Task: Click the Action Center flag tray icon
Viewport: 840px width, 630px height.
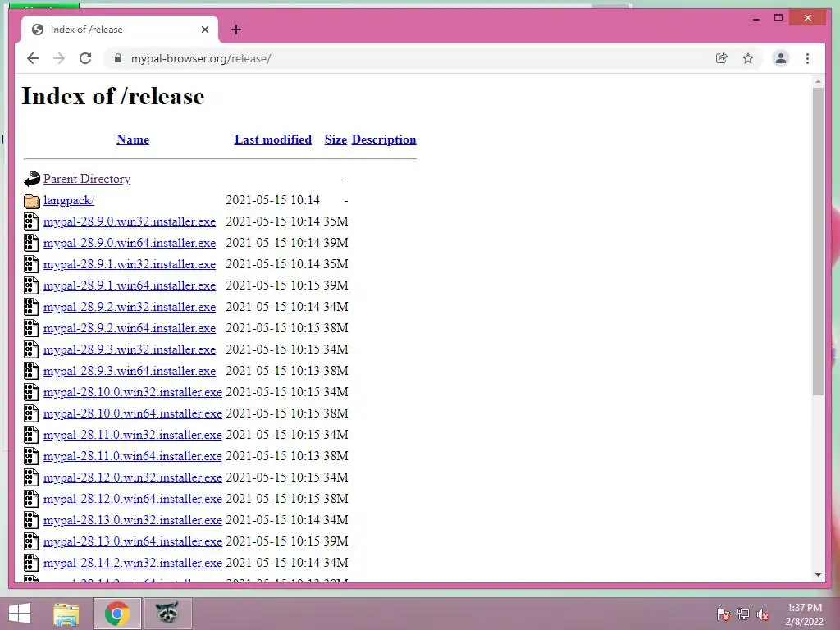Action: [x=724, y=614]
